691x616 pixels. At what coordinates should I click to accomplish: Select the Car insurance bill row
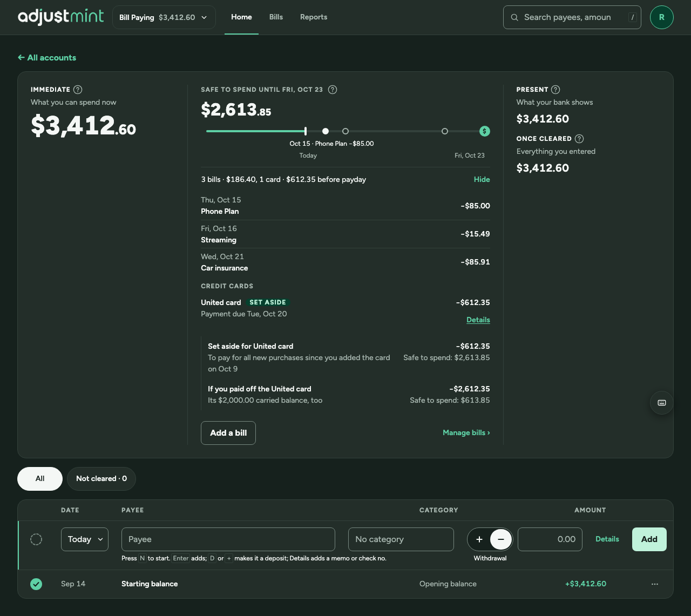pyautogui.click(x=345, y=262)
